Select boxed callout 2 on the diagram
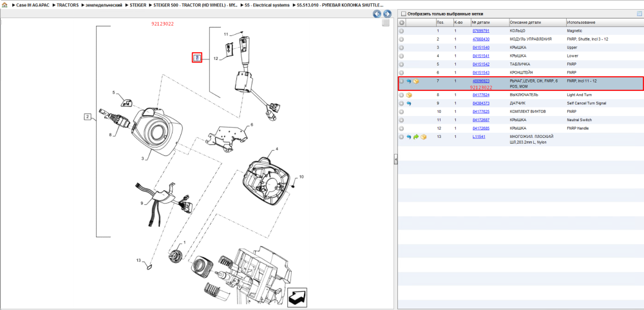644x310 pixels. [x=87, y=117]
